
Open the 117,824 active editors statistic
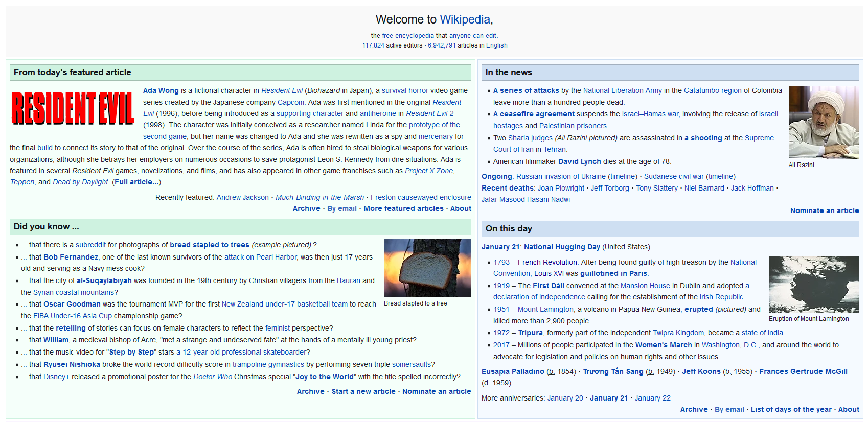coord(373,45)
